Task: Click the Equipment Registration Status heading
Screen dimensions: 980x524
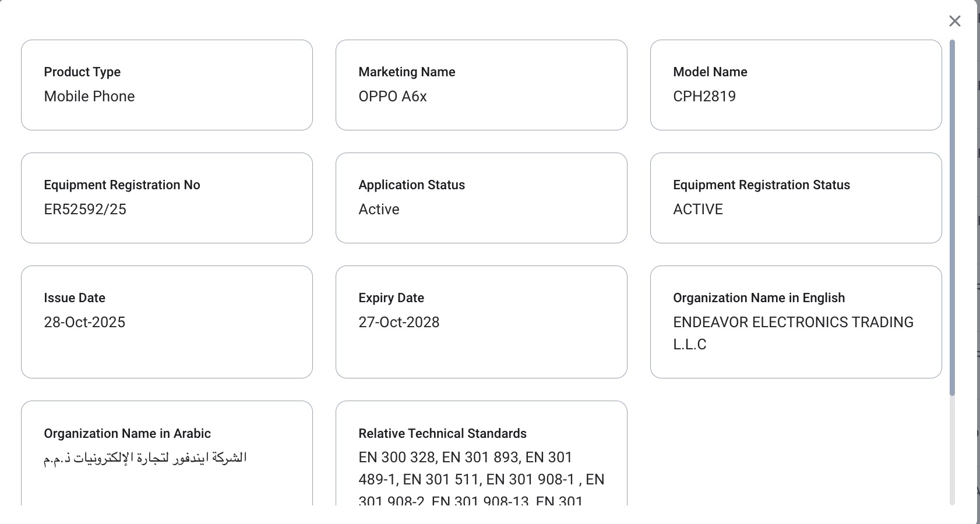Action: coord(761,185)
